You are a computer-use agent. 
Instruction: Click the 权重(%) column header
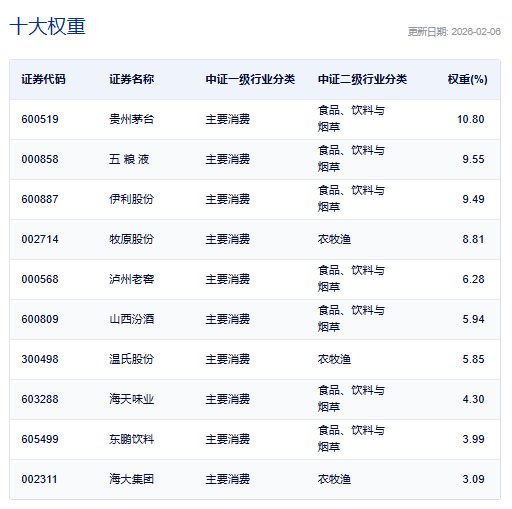pyautogui.click(x=467, y=79)
